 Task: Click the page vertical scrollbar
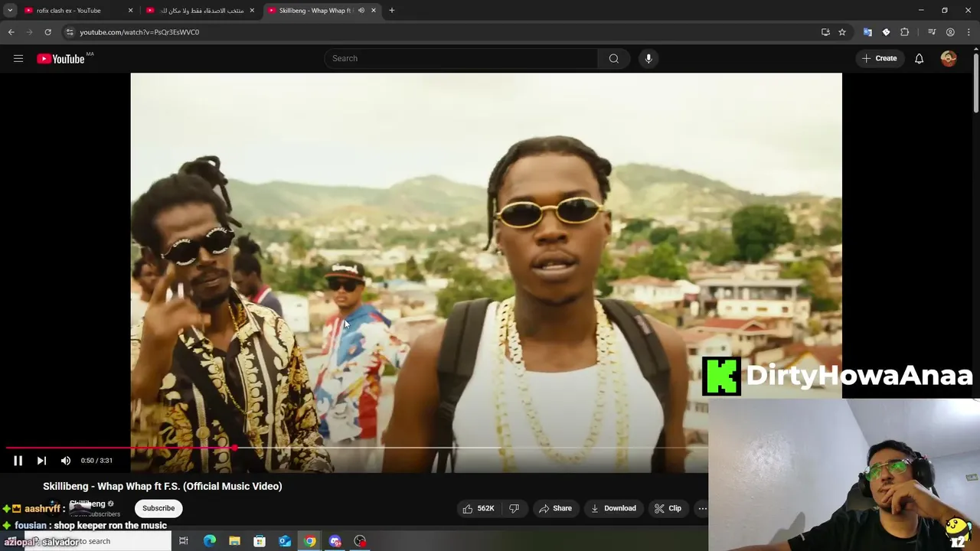tap(975, 84)
